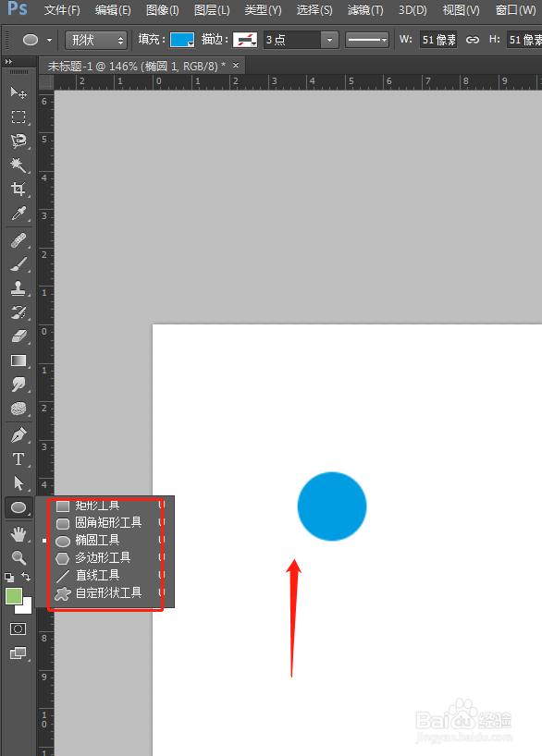Select the Gradient tool
Image resolution: width=542 pixels, height=756 pixels.
pyautogui.click(x=18, y=360)
